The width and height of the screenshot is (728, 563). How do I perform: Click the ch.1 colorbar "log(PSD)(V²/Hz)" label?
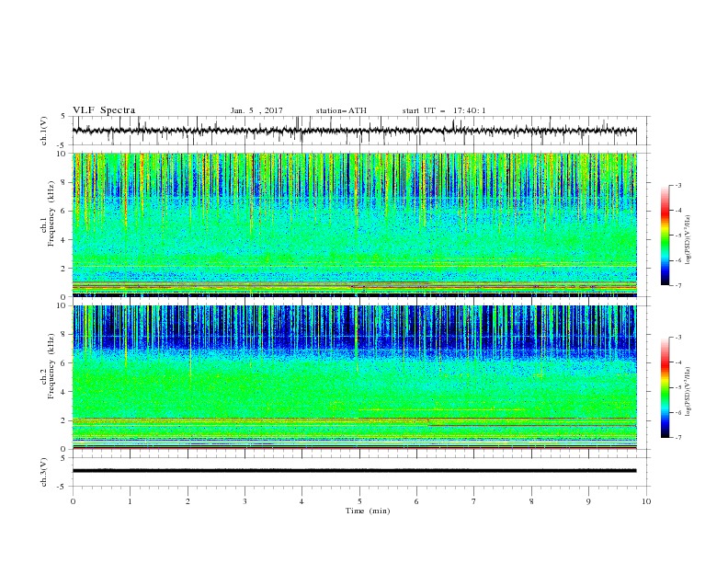coord(688,240)
